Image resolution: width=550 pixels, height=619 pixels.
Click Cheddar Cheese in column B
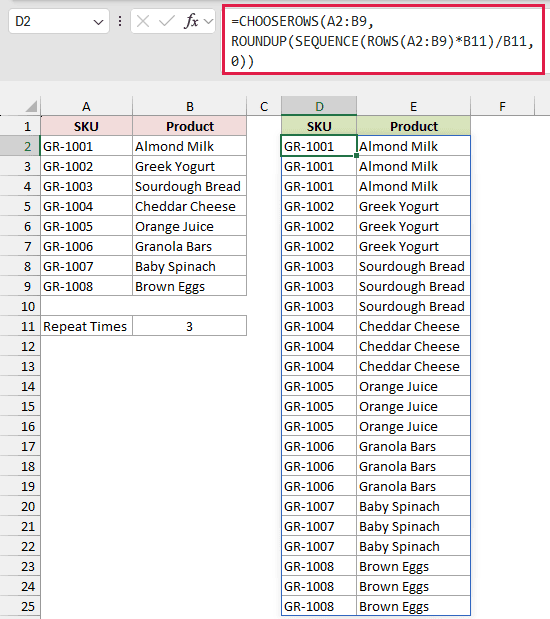(x=190, y=206)
